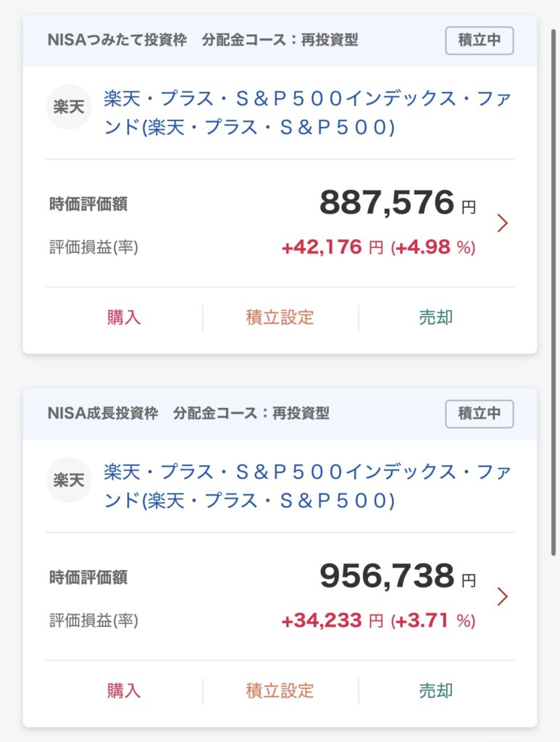560x742 pixels.
Task: Tap the +34,233 円 profit figure
Action: [333, 620]
